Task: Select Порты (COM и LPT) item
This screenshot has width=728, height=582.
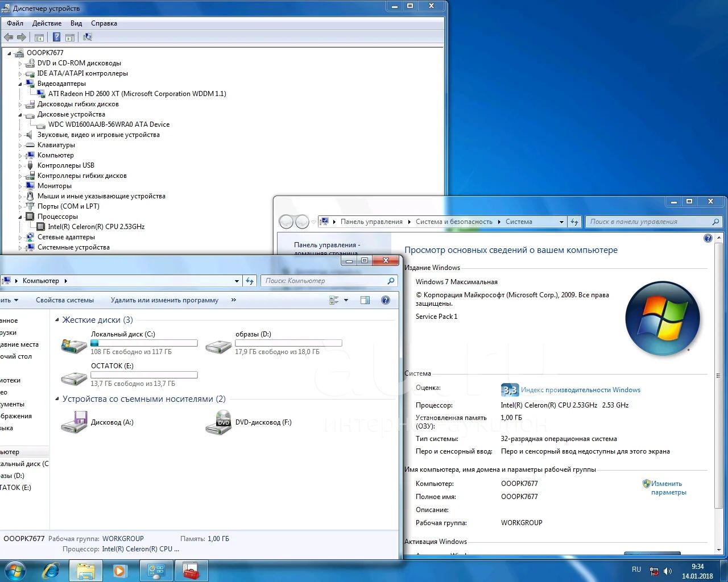Action: [68, 206]
